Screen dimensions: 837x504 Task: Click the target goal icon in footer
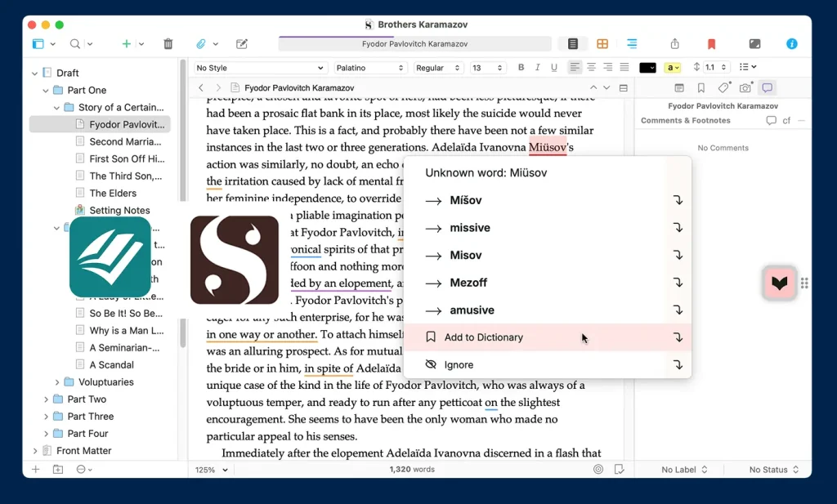click(x=598, y=470)
